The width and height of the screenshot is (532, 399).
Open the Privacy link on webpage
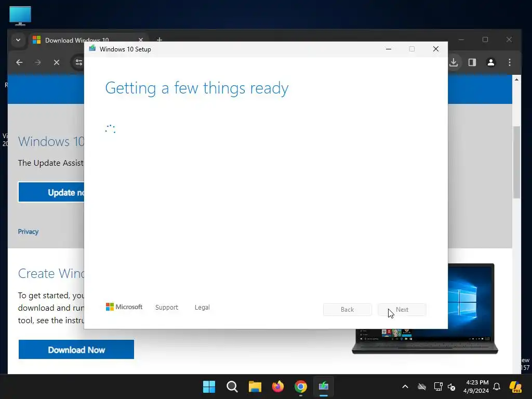coord(28,232)
